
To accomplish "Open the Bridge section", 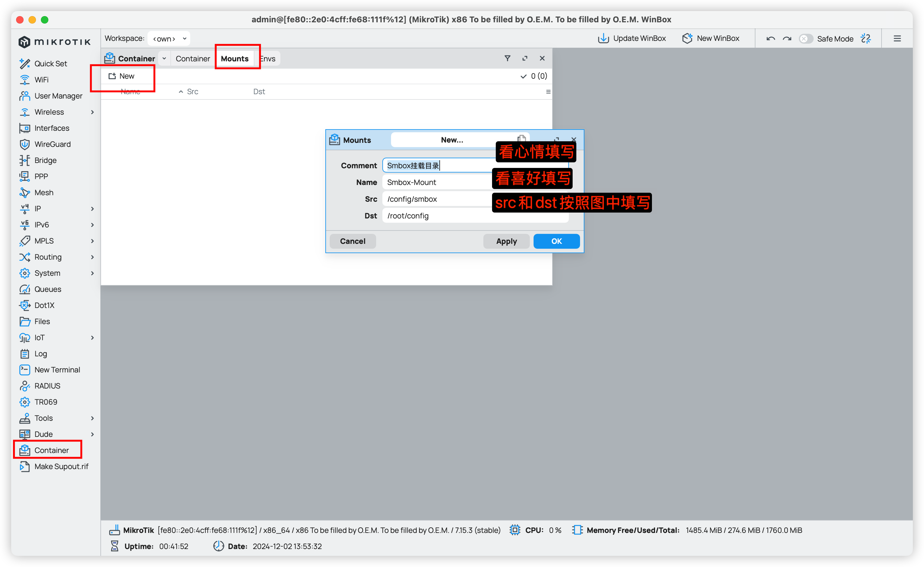I will 45,160.
